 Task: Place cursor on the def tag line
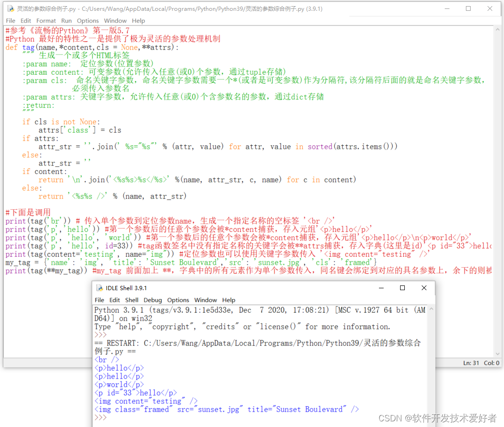(x=47, y=47)
